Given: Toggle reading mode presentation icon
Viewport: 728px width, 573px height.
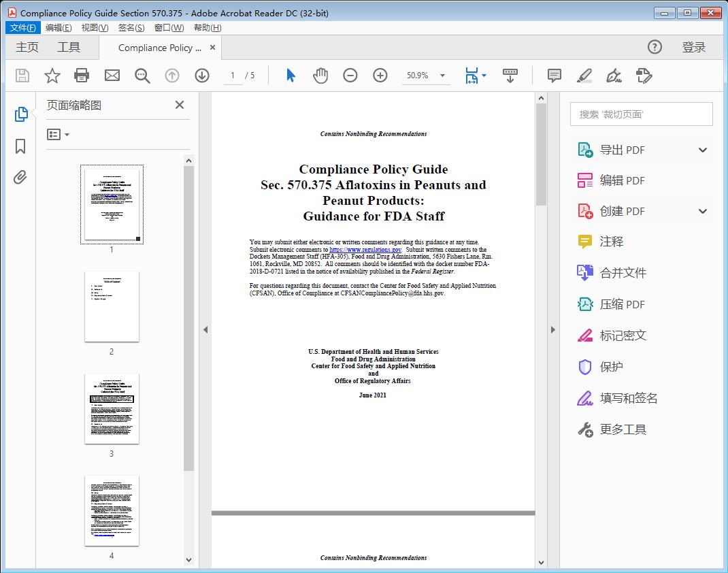Looking at the screenshot, I should [x=510, y=76].
